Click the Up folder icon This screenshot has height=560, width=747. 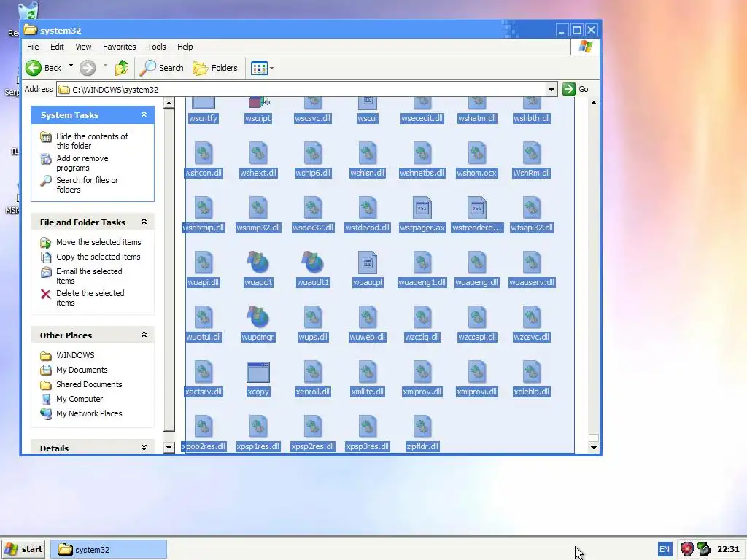point(122,68)
